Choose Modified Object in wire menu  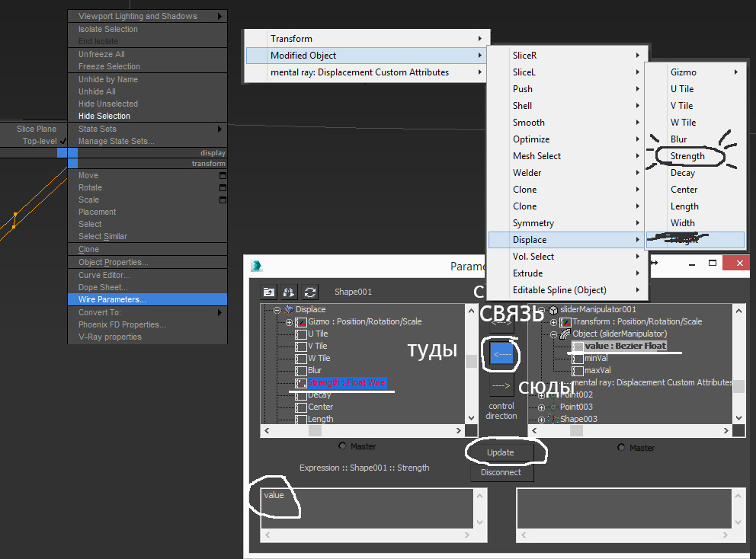pos(366,56)
